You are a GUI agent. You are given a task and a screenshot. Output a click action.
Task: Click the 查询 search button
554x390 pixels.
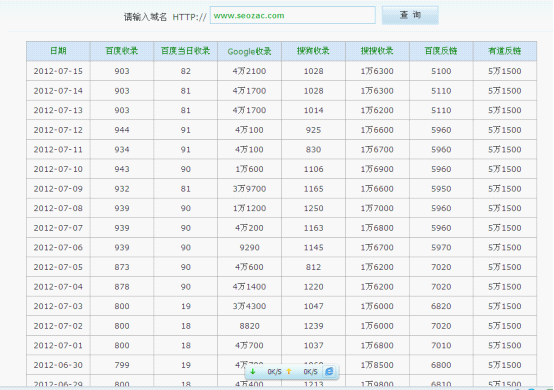(410, 15)
